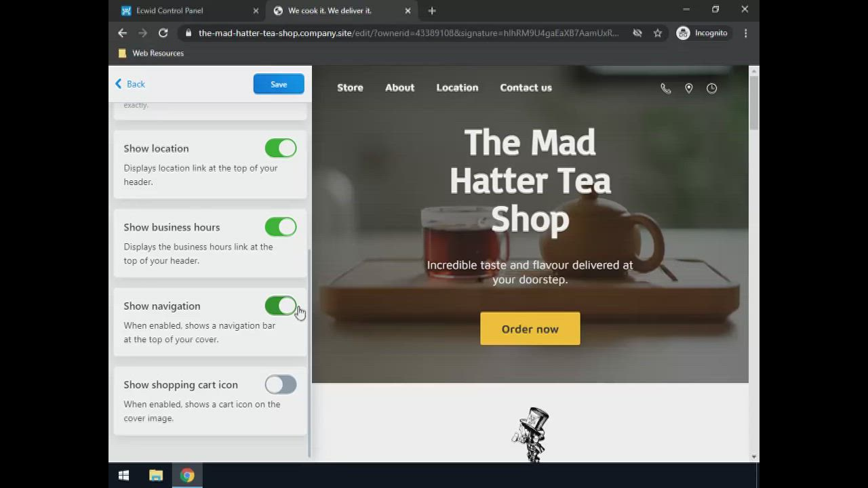Screen dimensions: 868x488
Task: Click the site lock icon in address bar
Action: [x=188, y=33]
